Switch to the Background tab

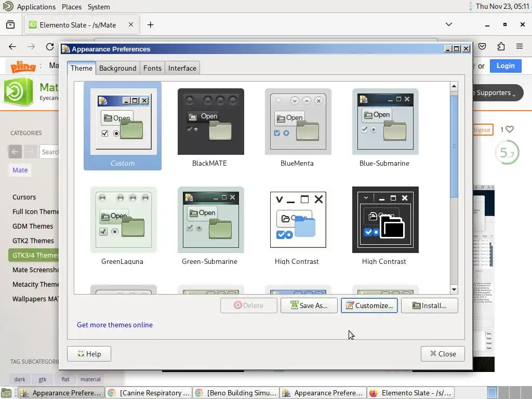pyautogui.click(x=118, y=68)
